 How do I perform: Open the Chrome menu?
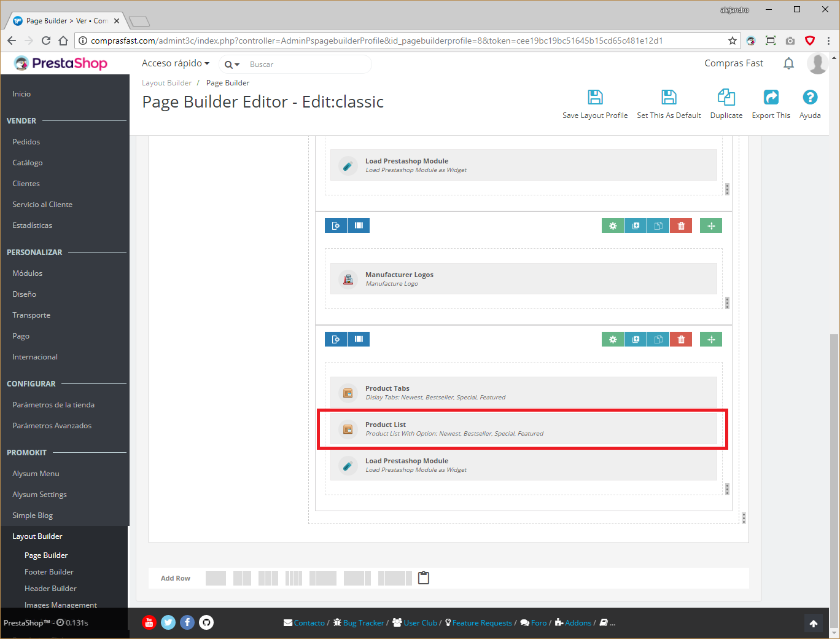click(x=828, y=41)
